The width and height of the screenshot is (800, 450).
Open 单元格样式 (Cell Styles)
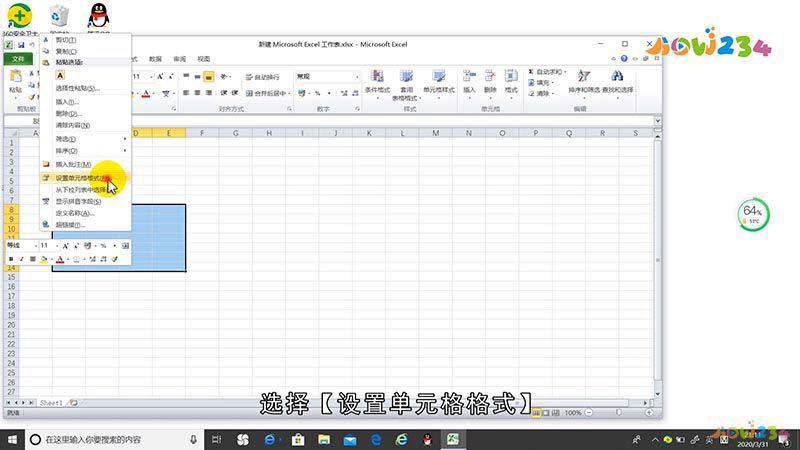click(x=439, y=82)
